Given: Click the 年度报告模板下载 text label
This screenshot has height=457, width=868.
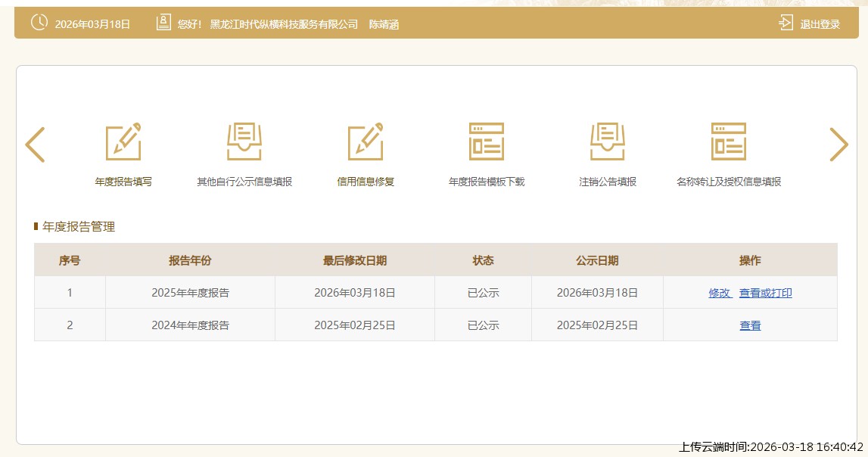Looking at the screenshot, I should (487, 182).
